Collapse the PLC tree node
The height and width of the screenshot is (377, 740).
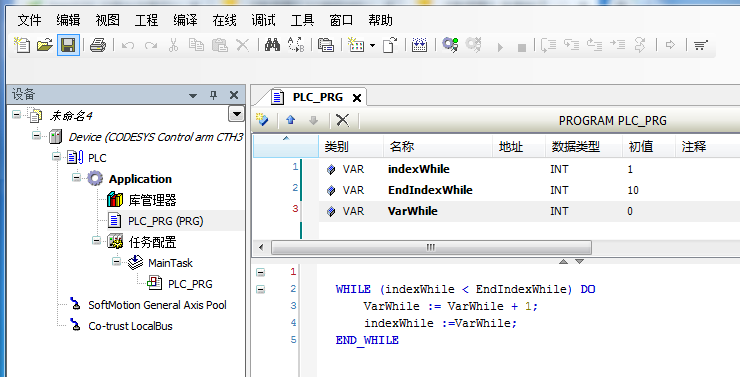click(57, 156)
